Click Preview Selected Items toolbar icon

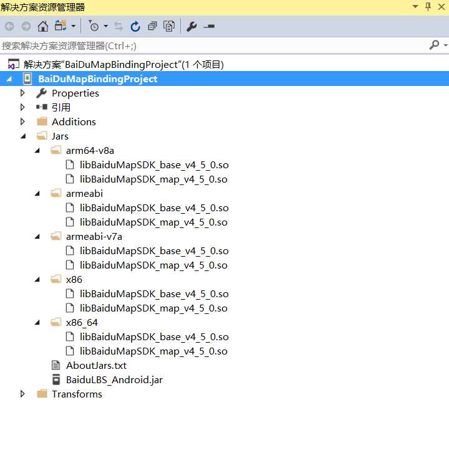click(x=209, y=26)
